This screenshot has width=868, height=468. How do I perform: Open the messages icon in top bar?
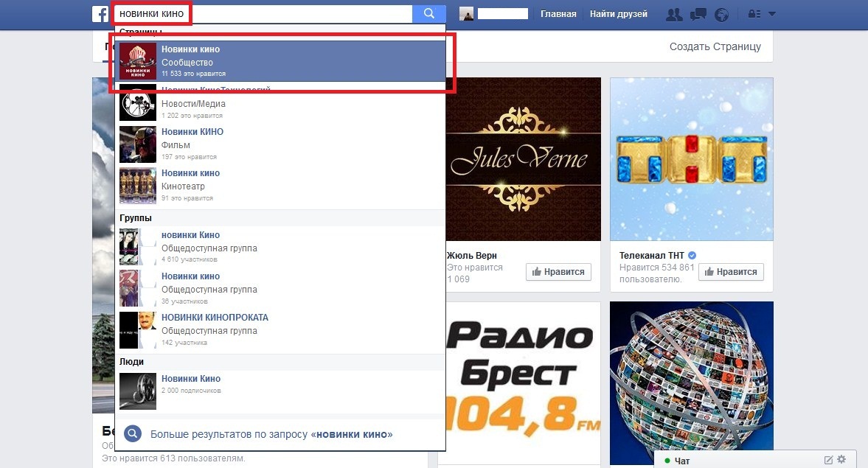(698, 15)
